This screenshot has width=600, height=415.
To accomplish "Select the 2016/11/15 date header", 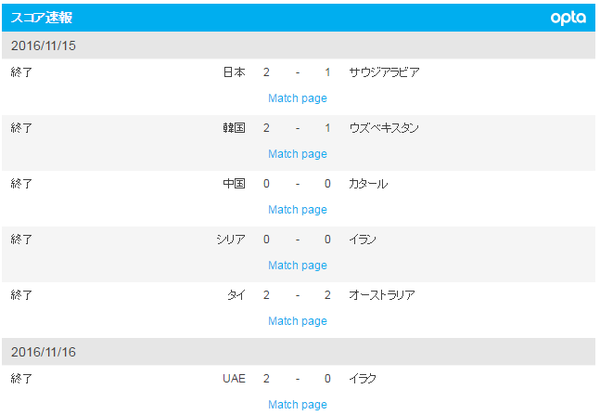I will [x=298, y=46].
